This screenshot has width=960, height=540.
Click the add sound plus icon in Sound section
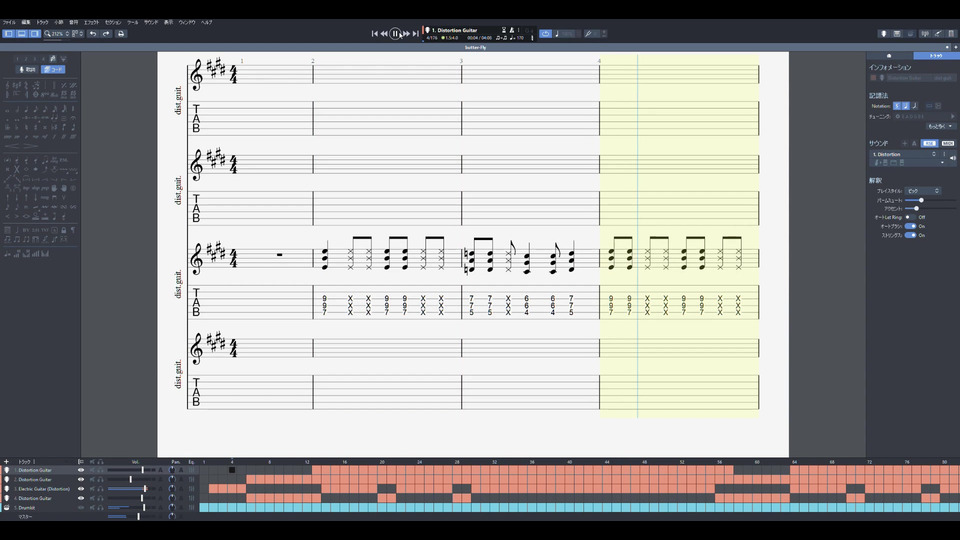pyautogui.click(x=904, y=143)
